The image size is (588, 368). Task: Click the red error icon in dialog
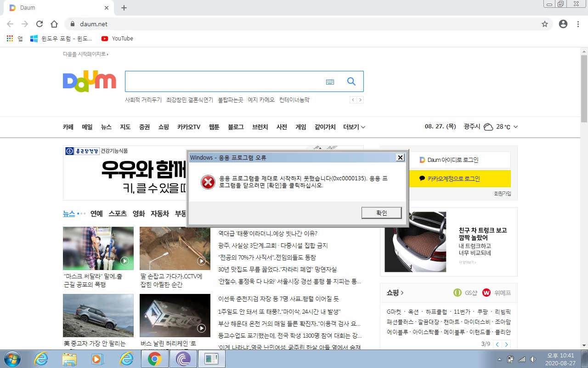point(208,183)
